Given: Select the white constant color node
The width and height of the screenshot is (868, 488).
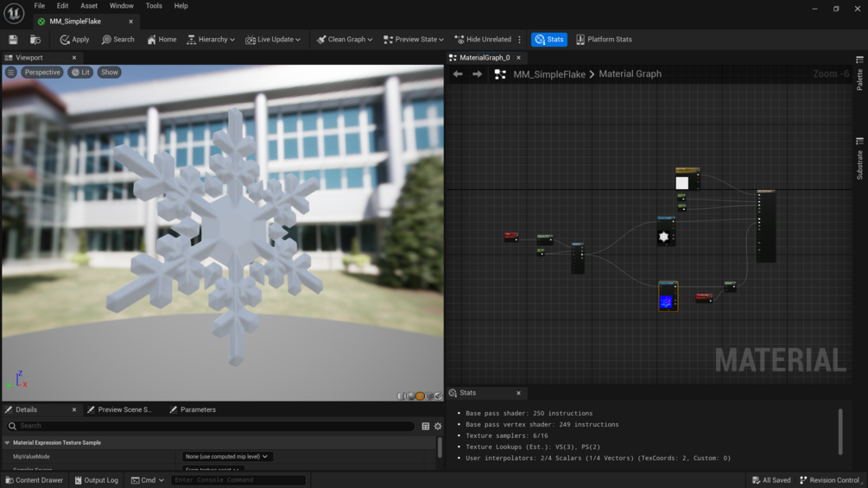Looking at the screenshot, I should click(687, 179).
